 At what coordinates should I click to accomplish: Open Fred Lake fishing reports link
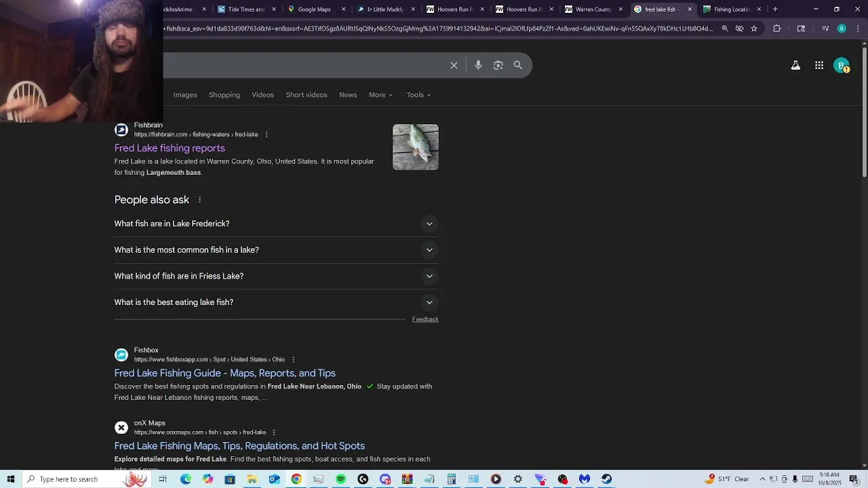(170, 148)
